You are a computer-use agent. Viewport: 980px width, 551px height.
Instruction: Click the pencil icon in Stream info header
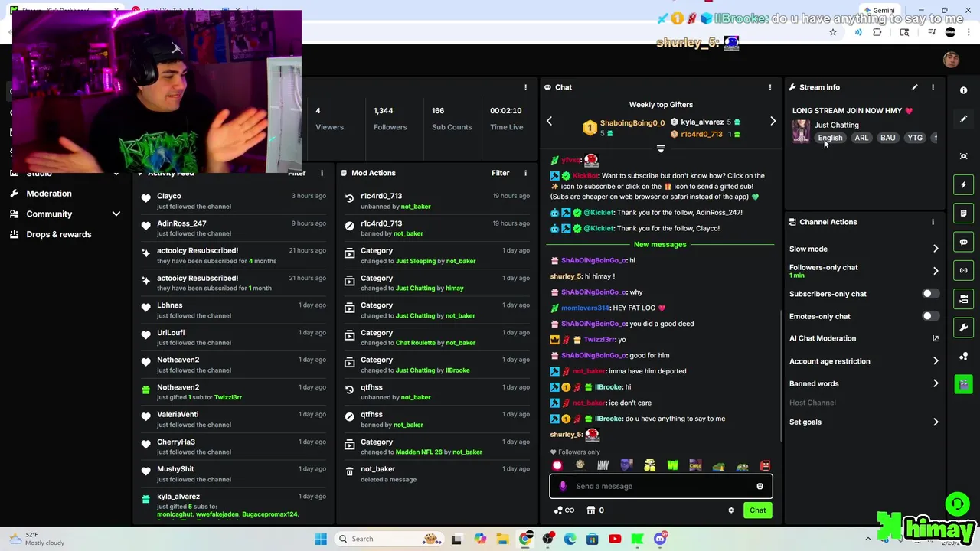coord(914,87)
